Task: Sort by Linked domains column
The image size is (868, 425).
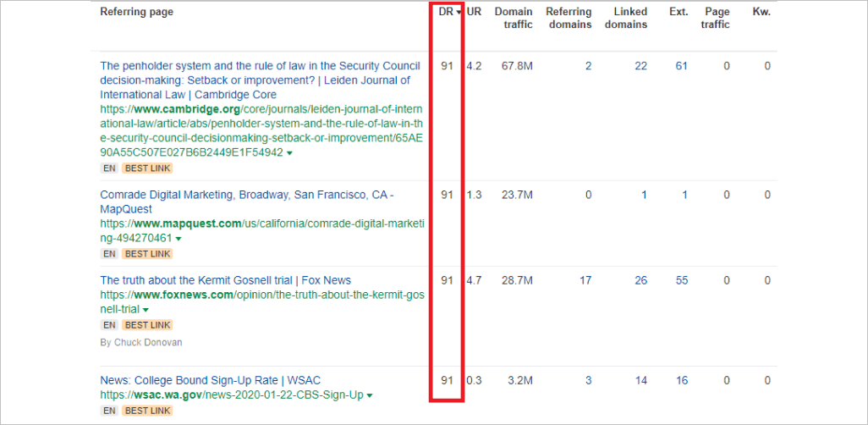Action: (x=625, y=19)
